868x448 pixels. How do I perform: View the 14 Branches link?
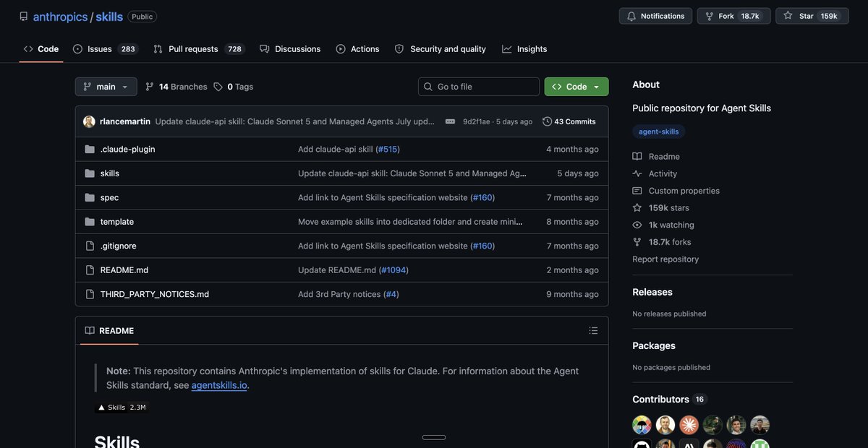[176, 87]
